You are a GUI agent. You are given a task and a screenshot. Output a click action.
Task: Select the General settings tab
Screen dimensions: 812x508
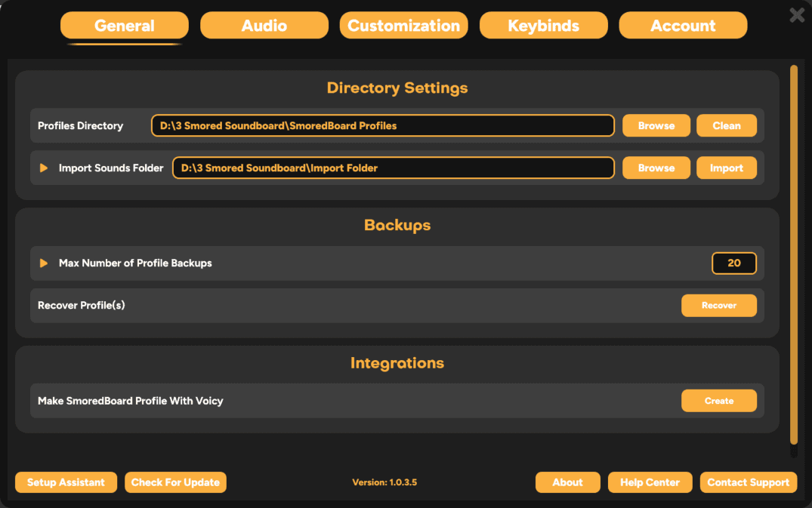coord(124,25)
